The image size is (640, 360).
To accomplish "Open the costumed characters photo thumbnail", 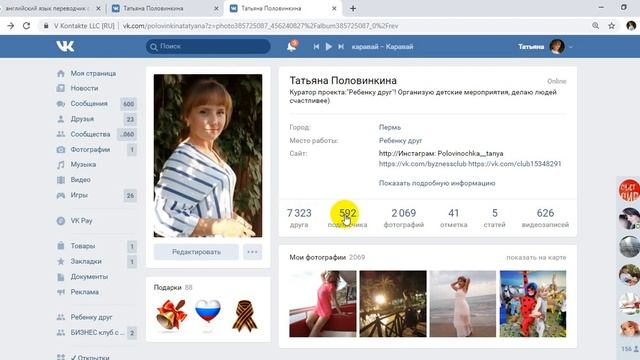I will coord(533,304).
